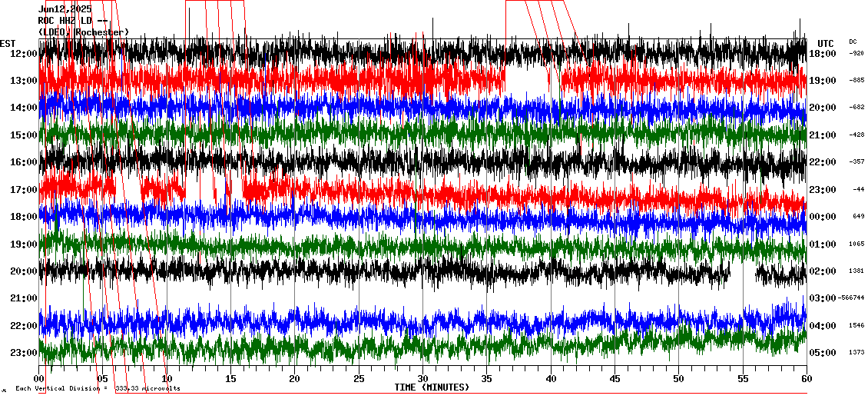Select the 45 minute axis tick label
Viewport: 868px width, 399px height.
click(x=615, y=378)
